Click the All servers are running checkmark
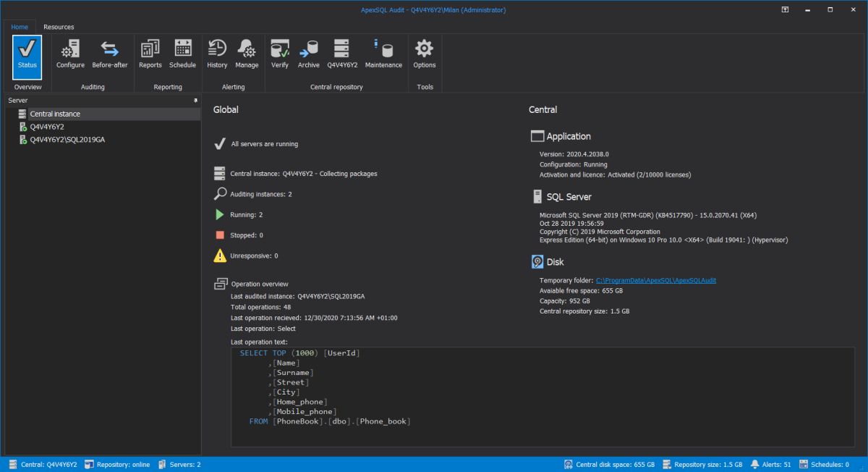 [220, 143]
